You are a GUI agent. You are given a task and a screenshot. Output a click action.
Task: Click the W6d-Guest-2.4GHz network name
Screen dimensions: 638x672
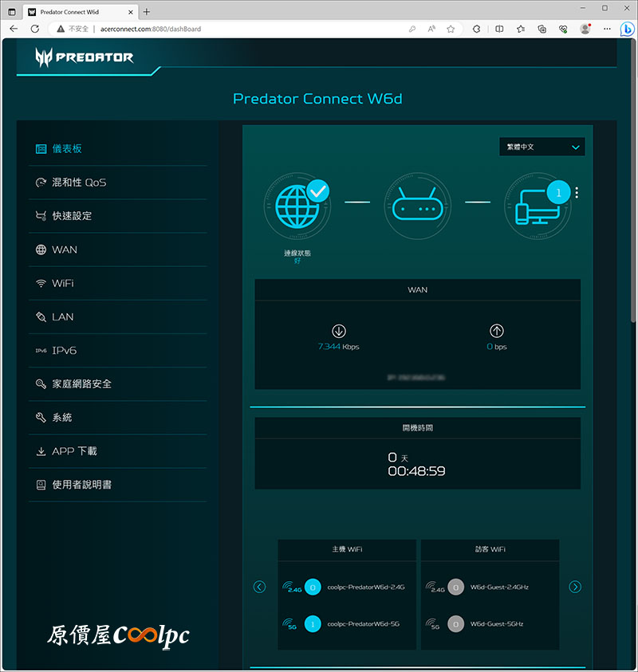[499, 588]
